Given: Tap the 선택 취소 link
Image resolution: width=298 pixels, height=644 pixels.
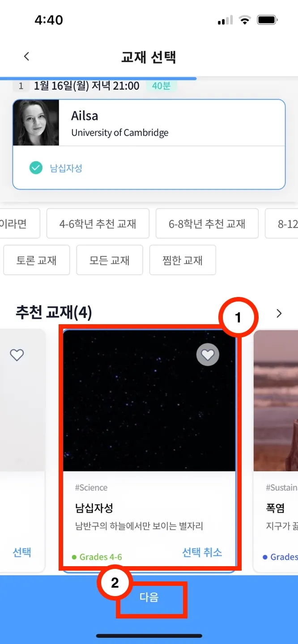Looking at the screenshot, I should (202, 552).
